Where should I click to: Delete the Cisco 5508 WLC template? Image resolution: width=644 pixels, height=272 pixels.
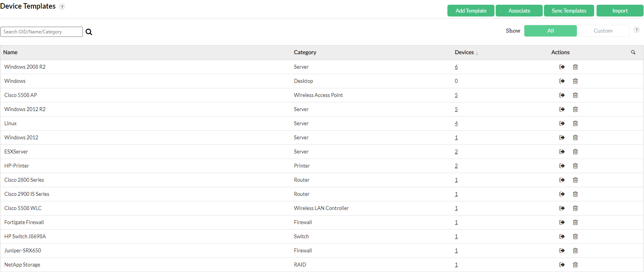(575, 208)
